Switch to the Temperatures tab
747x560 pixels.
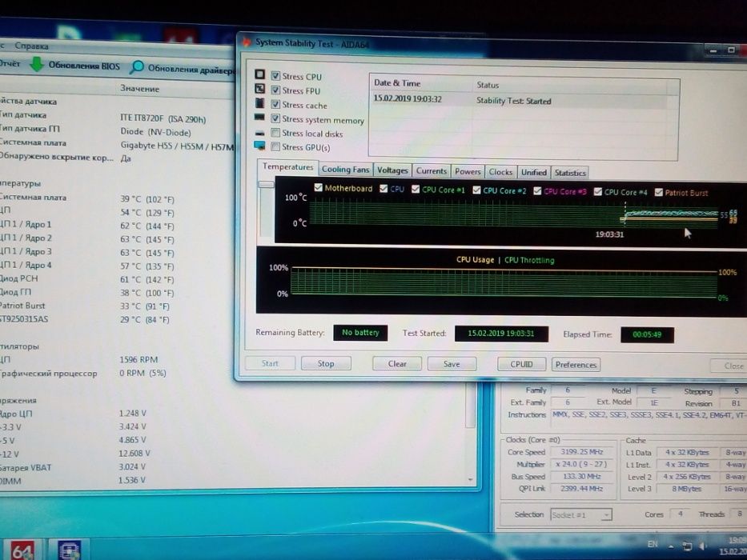pyautogui.click(x=287, y=166)
